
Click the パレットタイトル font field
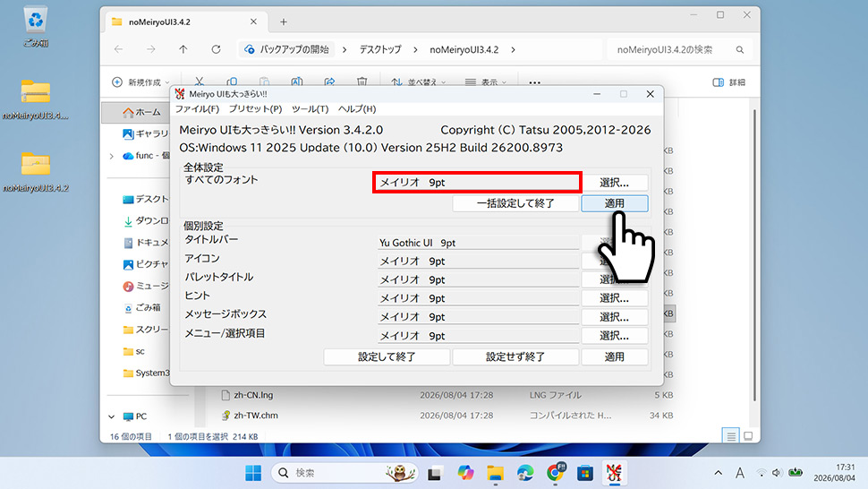tap(478, 279)
